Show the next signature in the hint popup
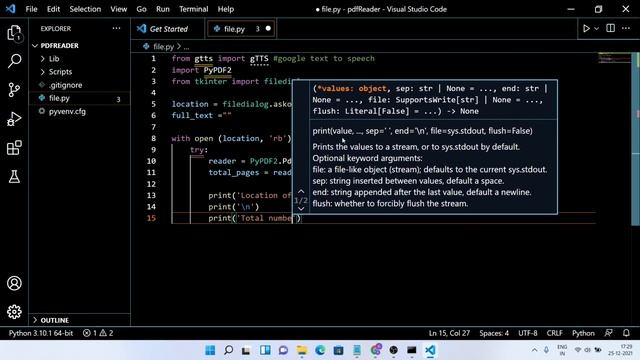Viewport: 640px width, 360px height. click(x=301, y=209)
